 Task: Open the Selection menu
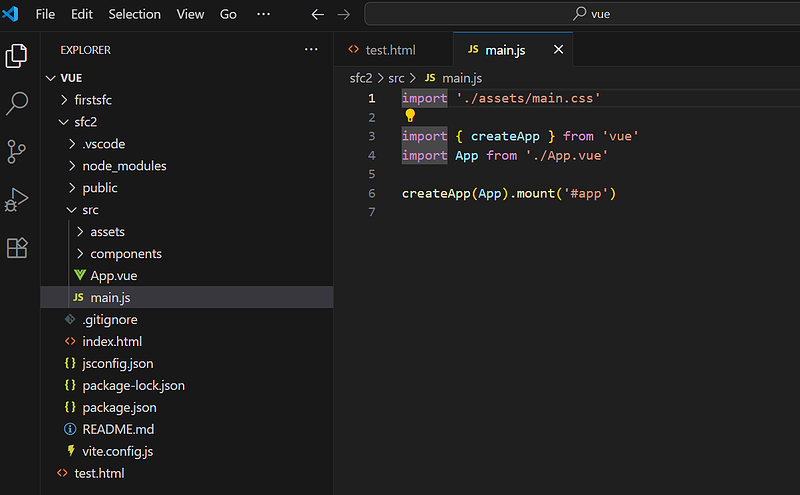click(134, 15)
